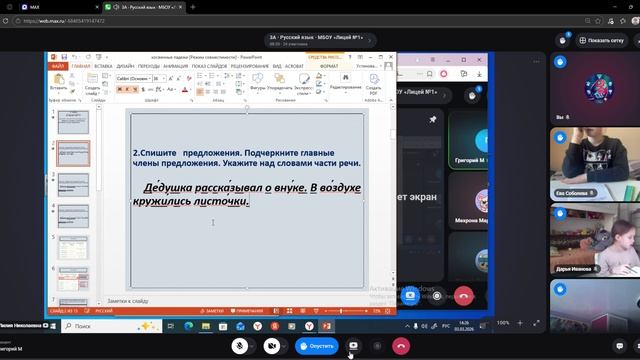Expand the microphone options arrow
Image resolution: width=640 pixels, height=360 pixels.
point(252,346)
